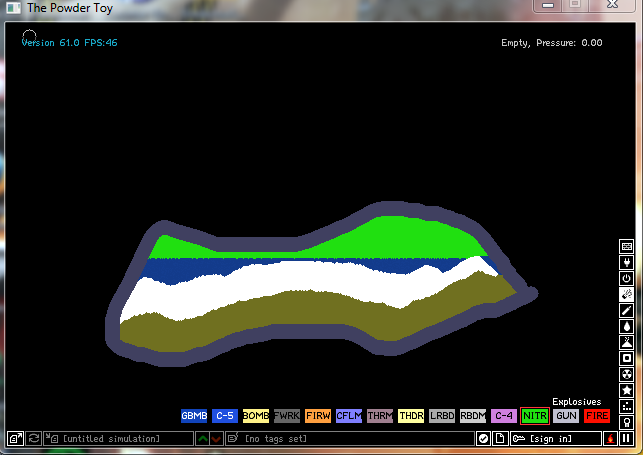
Task: Open the Powered Materials power icon
Action: [627, 278]
